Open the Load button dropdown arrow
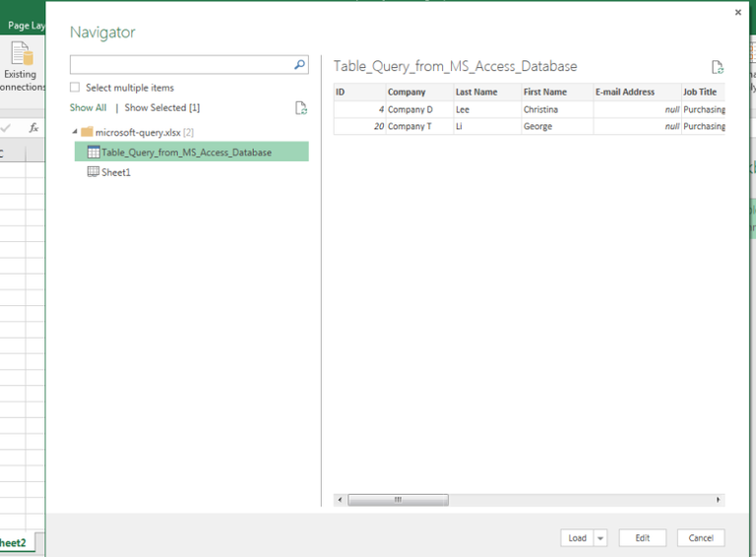 (x=600, y=538)
